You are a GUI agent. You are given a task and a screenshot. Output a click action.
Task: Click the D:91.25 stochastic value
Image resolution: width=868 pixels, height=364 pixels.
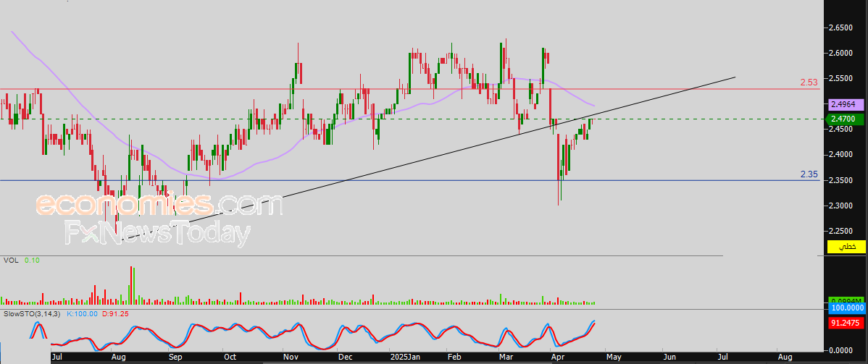116,314
